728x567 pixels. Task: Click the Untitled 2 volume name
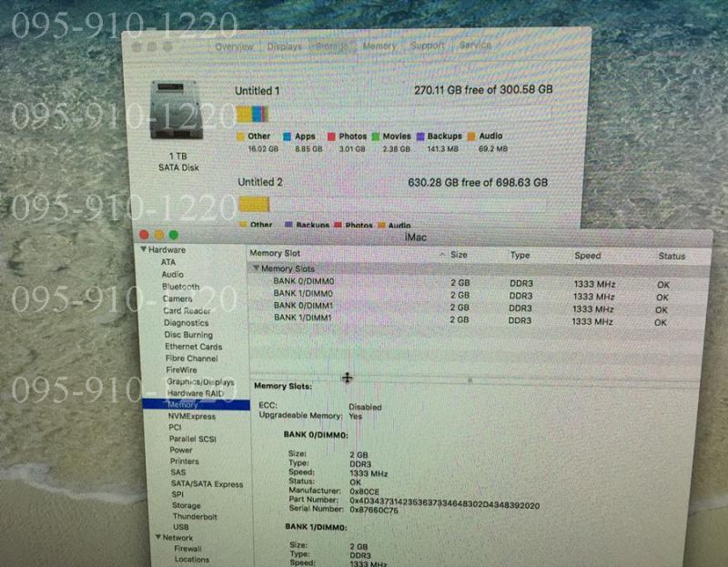click(x=260, y=182)
